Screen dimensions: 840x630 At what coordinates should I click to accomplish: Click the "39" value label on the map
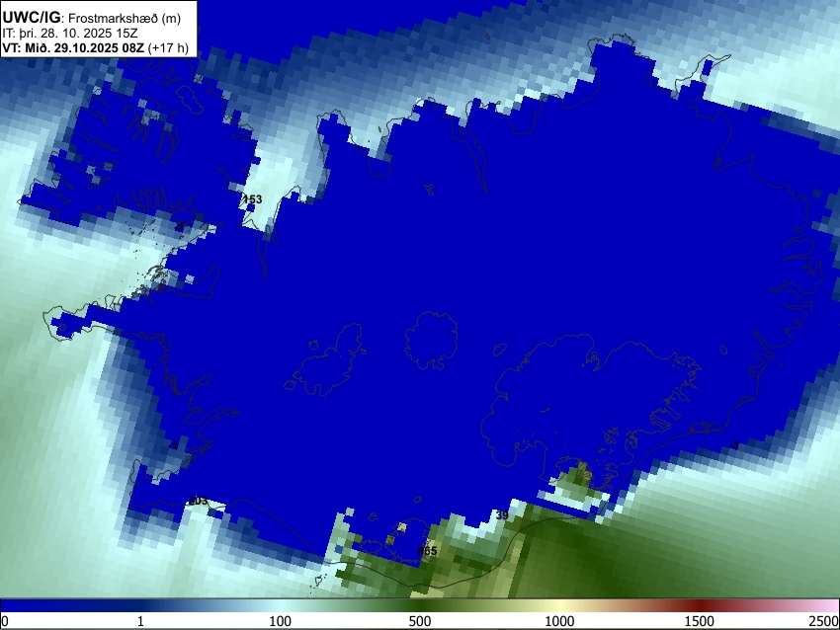pyautogui.click(x=502, y=515)
